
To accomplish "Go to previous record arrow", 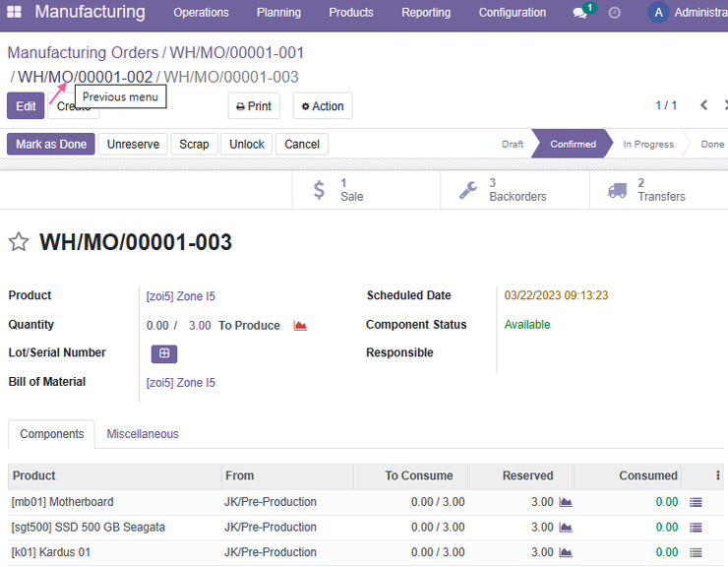I will coord(703,105).
